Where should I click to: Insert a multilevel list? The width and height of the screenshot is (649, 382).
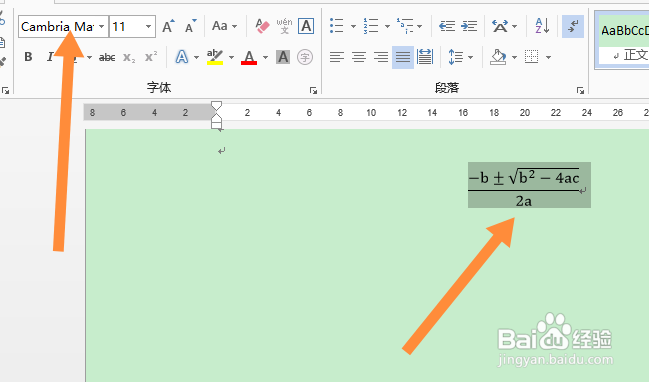405,26
